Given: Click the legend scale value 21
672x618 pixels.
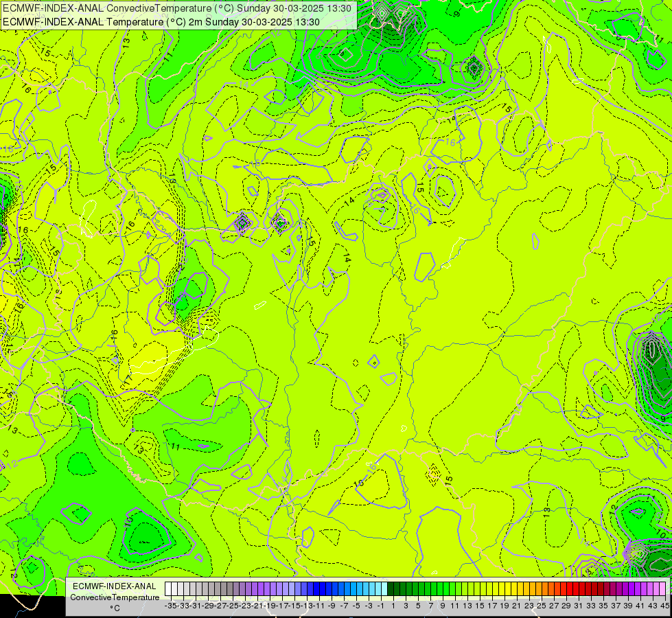Looking at the screenshot, I should coord(518,606).
